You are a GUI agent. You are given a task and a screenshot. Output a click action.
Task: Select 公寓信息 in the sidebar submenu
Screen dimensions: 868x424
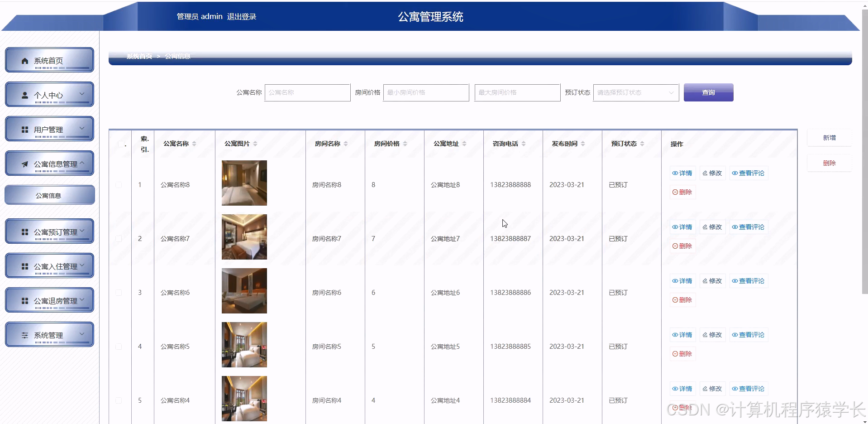point(49,195)
